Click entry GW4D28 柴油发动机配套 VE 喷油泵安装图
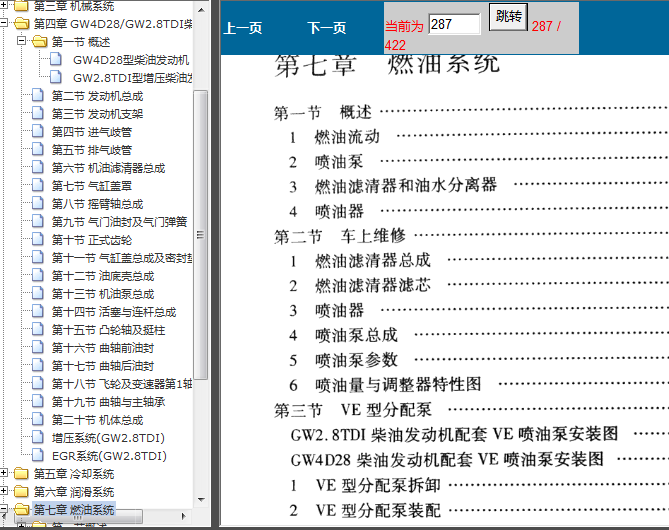Screen dimensions: 669x530 click(447, 460)
